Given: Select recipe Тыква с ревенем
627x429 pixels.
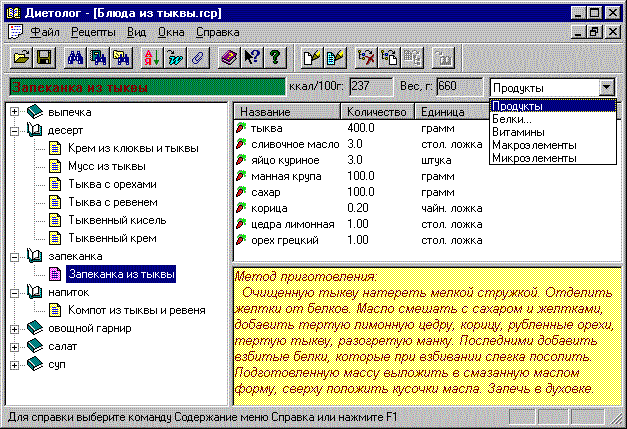Looking at the screenshot, I should (x=113, y=202).
